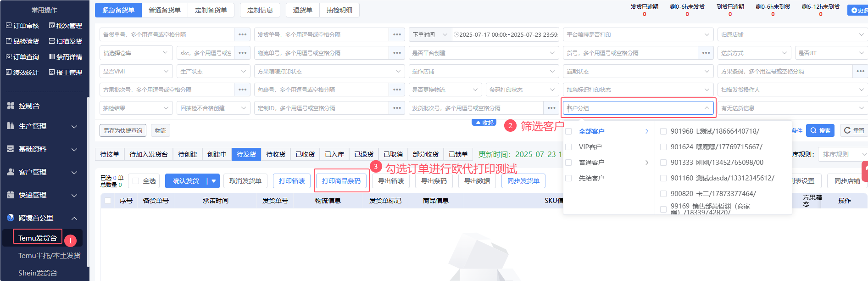Image resolution: width=868 pixels, height=281 pixels.
Task: Click ellipsis button beside 发货批次号 field
Action: 551,108
